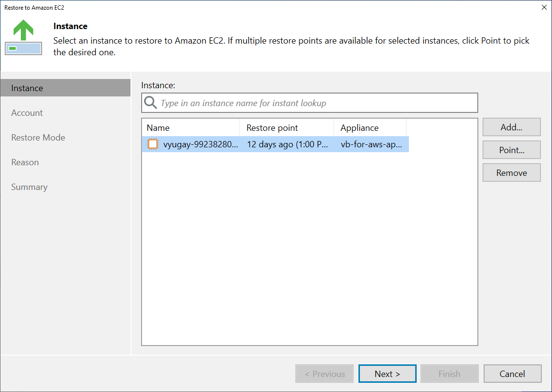This screenshot has height=392, width=552.
Task: Remove the selected instance from list
Action: pos(512,172)
